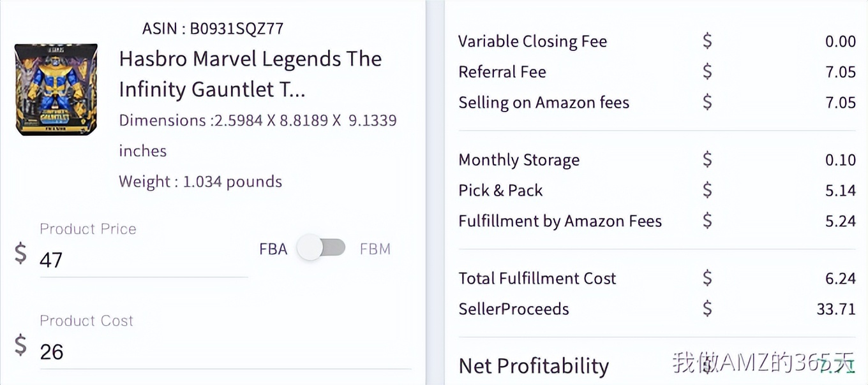
Task: Select the ASIN B0931SQZ77 text
Action: (x=212, y=28)
